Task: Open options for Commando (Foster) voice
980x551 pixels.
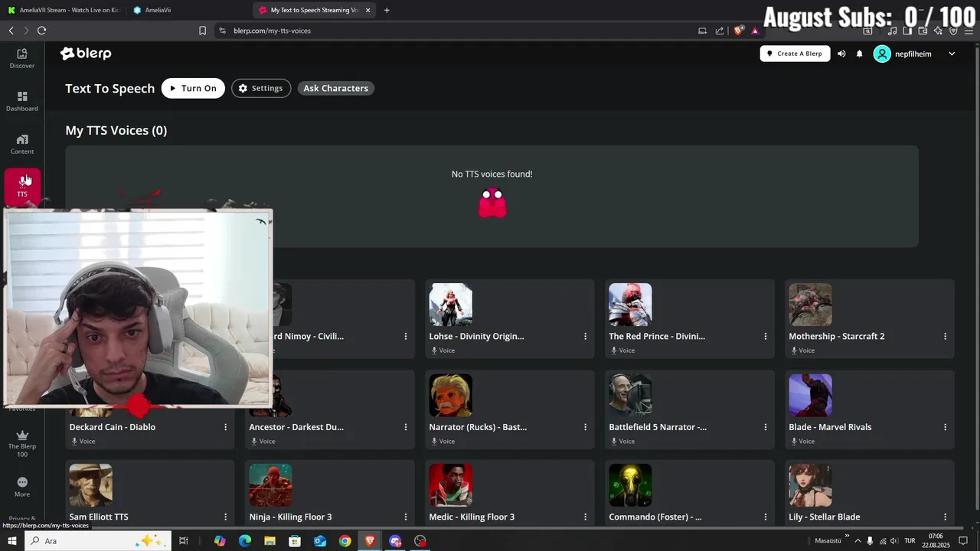Action: [765, 517]
